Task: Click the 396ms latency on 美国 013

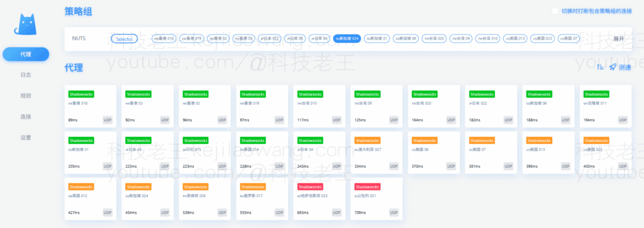Action: coord(532,167)
